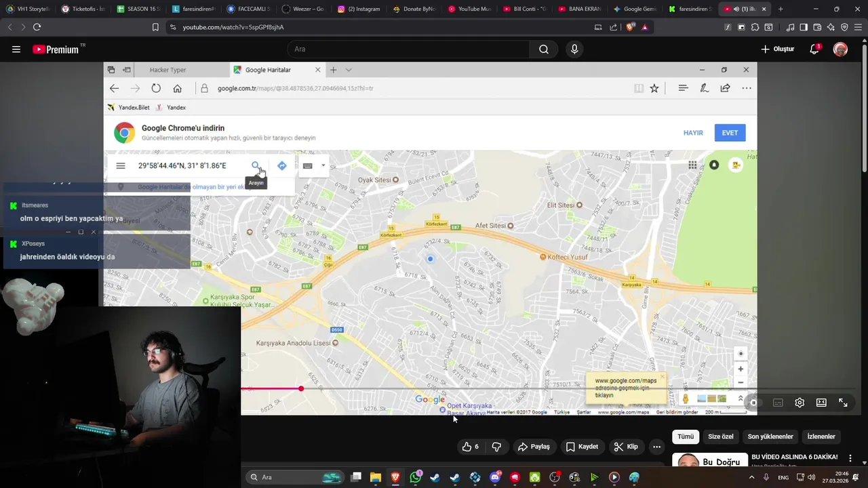Open YouTube notifications bell

(814, 49)
